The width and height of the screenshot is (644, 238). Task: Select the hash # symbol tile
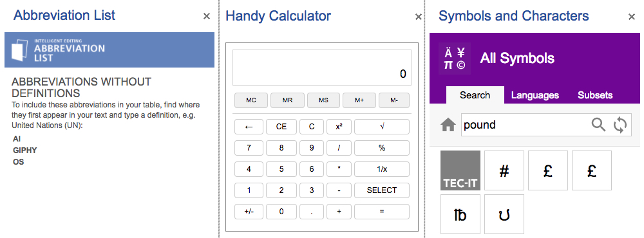tap(504, 170)
